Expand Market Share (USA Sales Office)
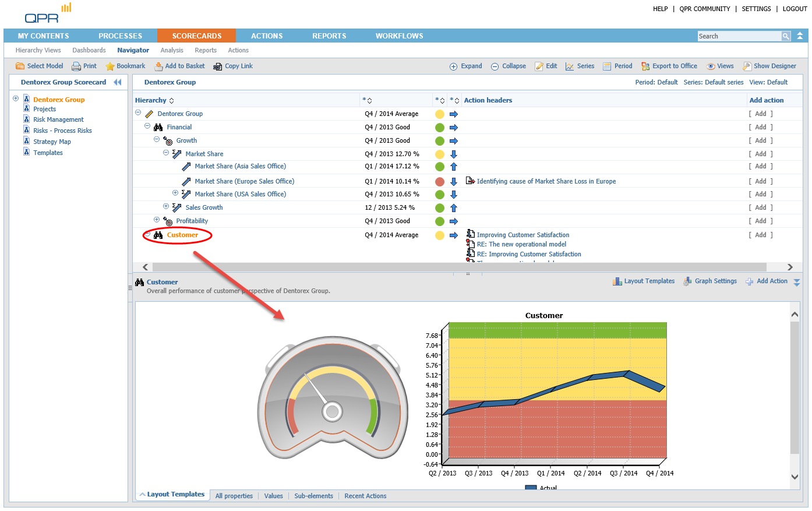Image resolution: width=812 pixels, height=511 pixels. [175, 193]
